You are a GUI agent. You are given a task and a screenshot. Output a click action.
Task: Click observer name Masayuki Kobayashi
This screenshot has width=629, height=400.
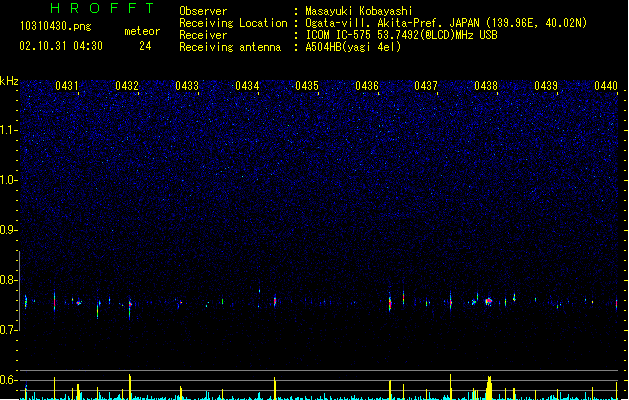pos(359,11)
